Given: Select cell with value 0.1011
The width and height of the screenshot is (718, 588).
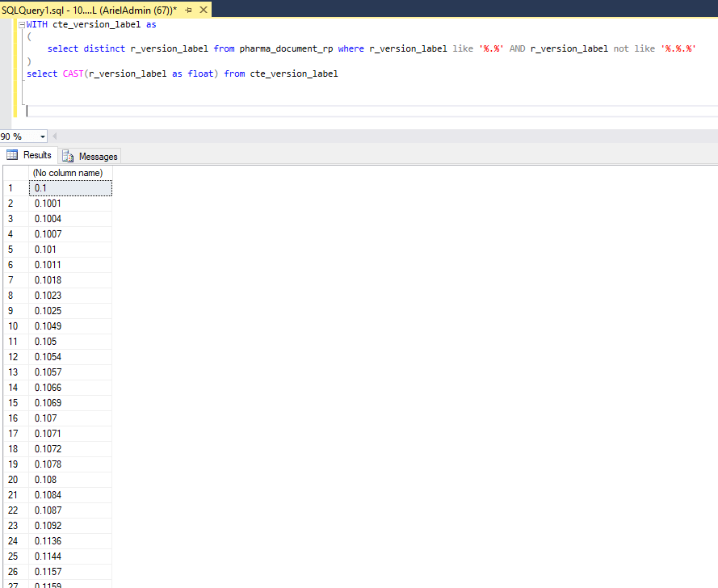Looking at the screenshot, I should (70, 265).
